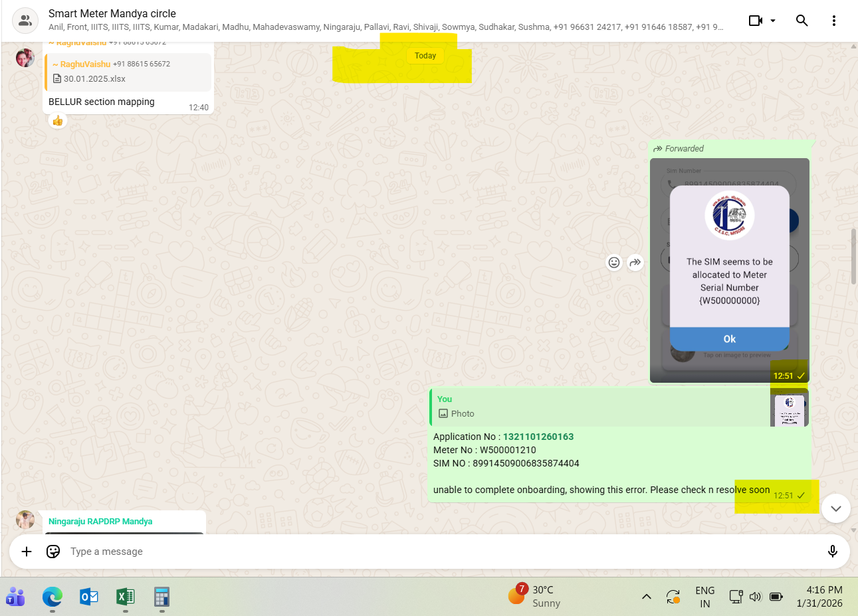This screenshot has height=616, width=858.
Task: Switch to Excel in the taskbar
Action: [x=126, y=597]
